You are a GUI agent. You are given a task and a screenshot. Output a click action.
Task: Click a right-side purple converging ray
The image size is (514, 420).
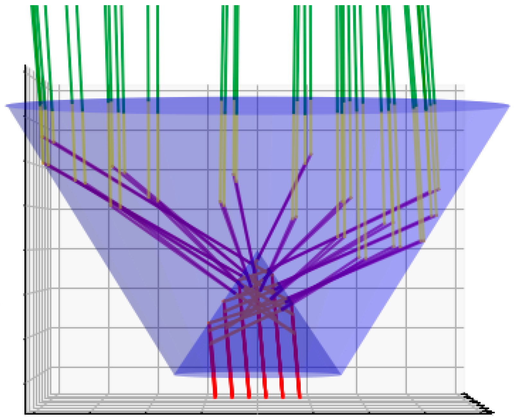pyautogui.click(x=369, y=241)
